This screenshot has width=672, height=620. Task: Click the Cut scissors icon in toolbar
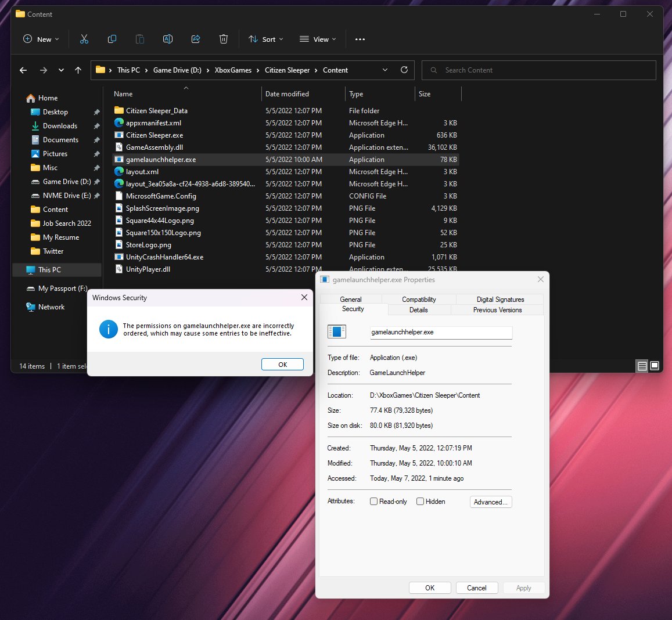(84, 39)
